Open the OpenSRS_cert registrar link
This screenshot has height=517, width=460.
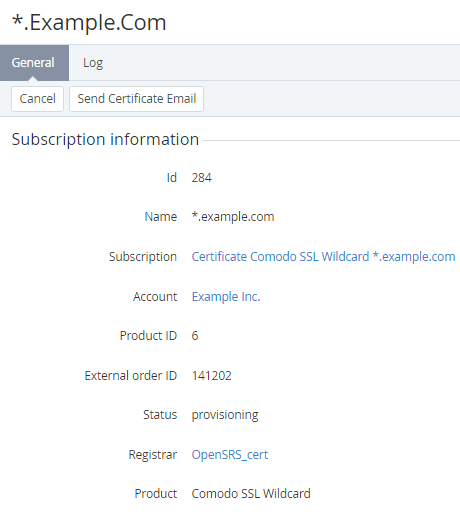(x=230, y=454)
